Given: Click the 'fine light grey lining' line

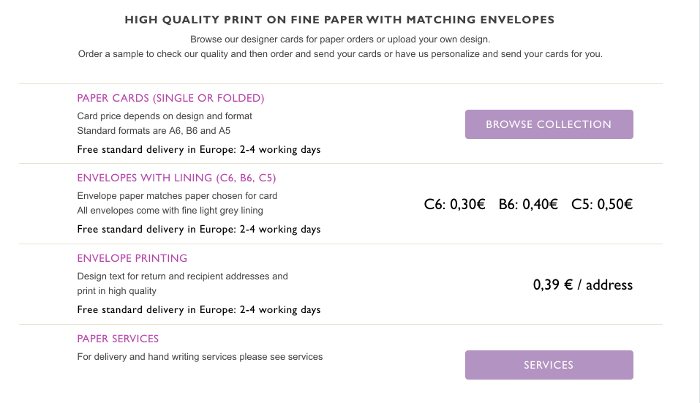Looking at the screenshot, I should click(170, 211).
